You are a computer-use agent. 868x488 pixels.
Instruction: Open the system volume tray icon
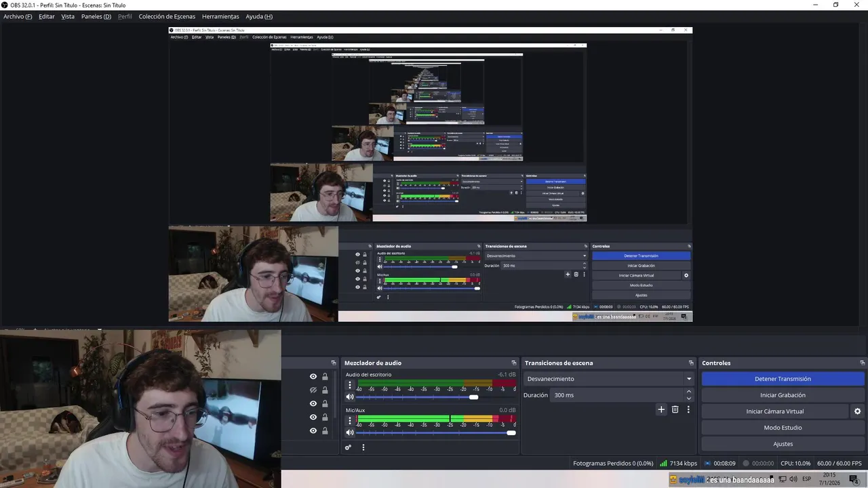point(793,480)
